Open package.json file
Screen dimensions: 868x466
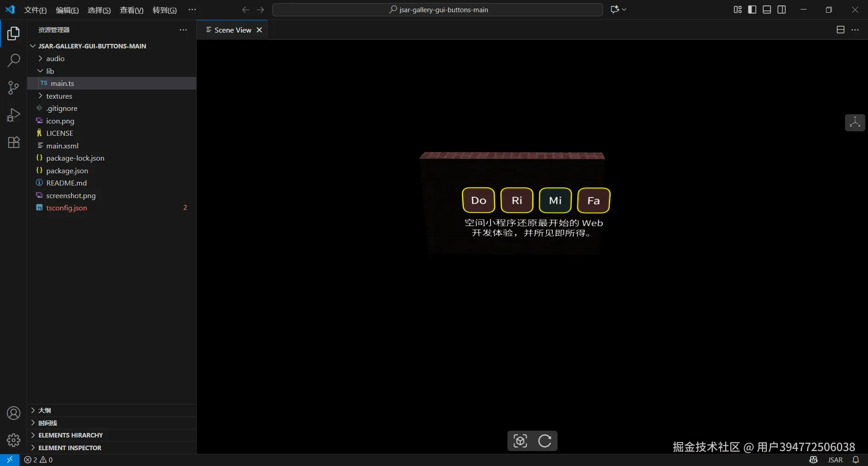tap(112, 171)
